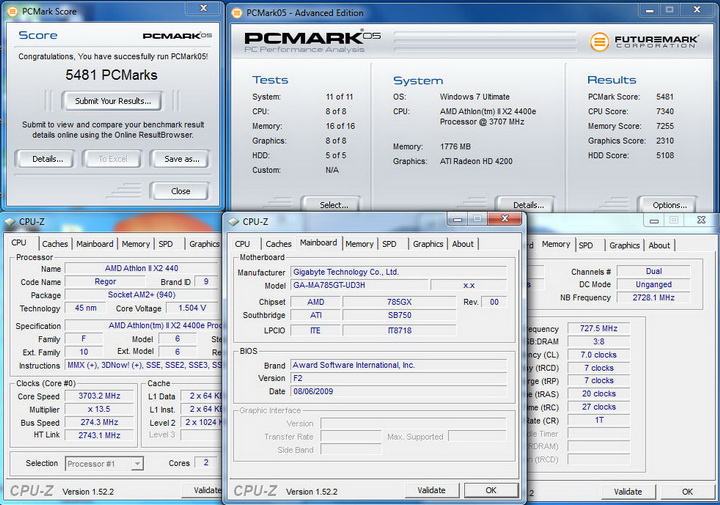This screenshot has width=720, height=505.
Task: Click the BIOS Version field F2
Action: pos(399,378)
